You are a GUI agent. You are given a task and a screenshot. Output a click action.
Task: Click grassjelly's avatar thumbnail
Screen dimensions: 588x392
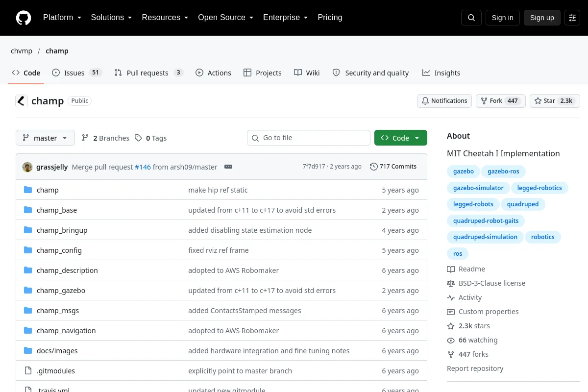(27, 167)
